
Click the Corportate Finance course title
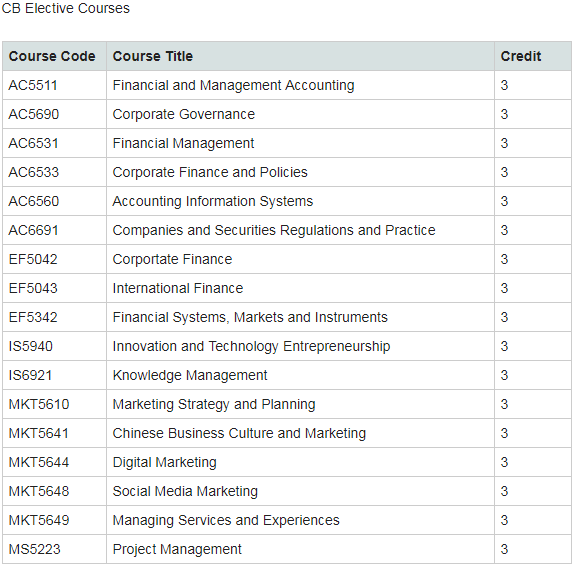tap(172, 259)
